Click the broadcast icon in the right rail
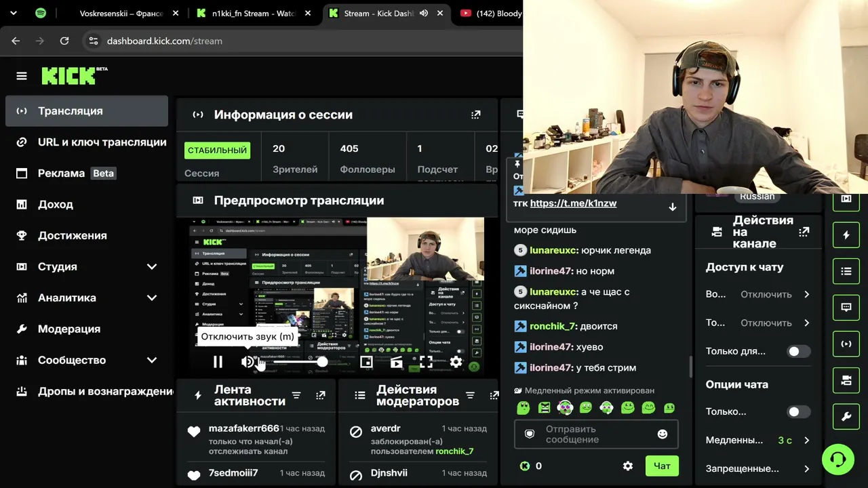The width and height of the screenshot is (868, 488). (x=846, y=344)
